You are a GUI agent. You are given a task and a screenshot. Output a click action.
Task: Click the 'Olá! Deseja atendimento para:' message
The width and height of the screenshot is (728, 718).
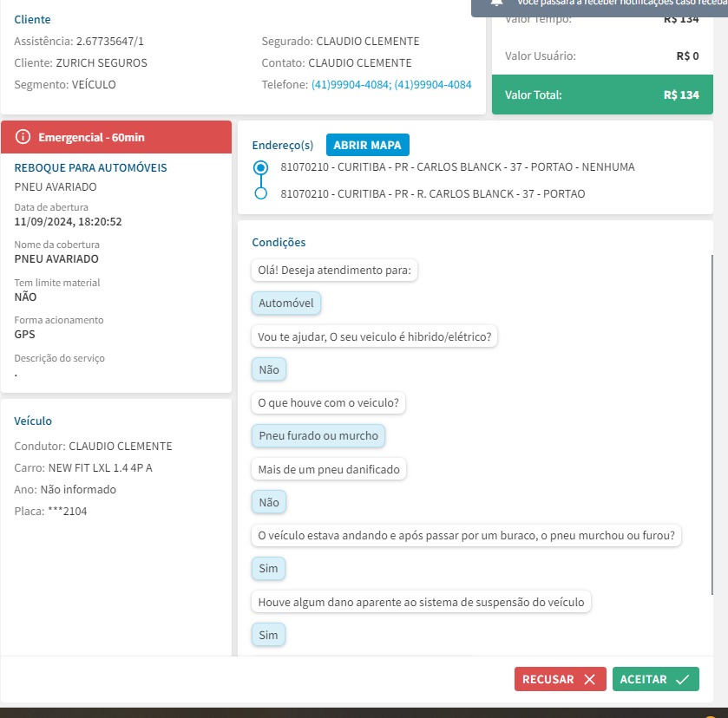coord(334,271)
